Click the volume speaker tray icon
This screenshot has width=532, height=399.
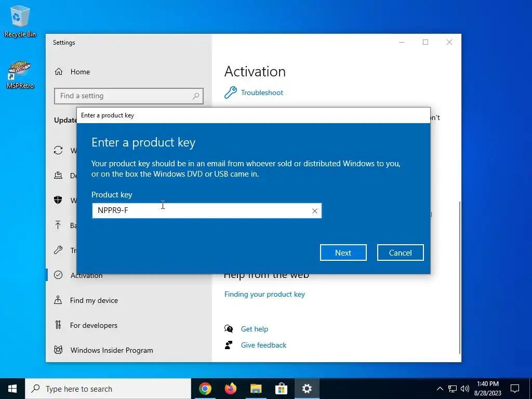[465, 389]
